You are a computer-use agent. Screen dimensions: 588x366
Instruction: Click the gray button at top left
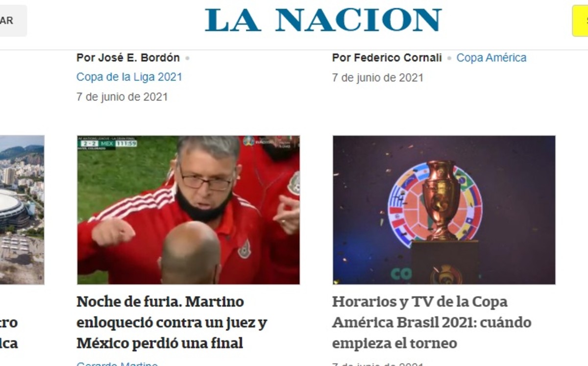click(13, 21)
